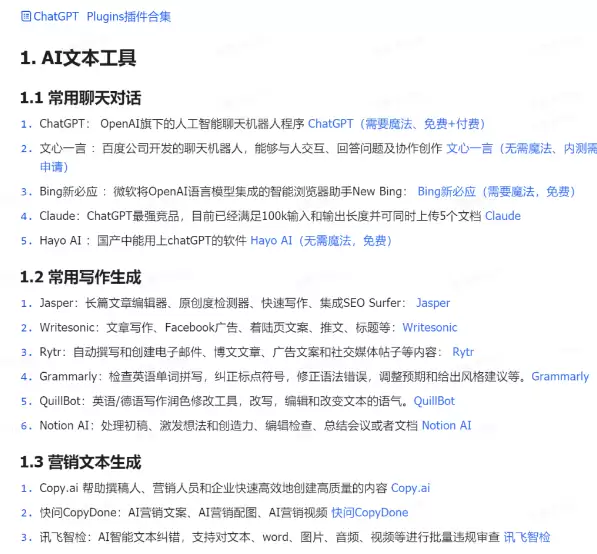Click the heading 1.1 常用聊天对话
Viewport: 597px width, 554px height.
point(80,98)
